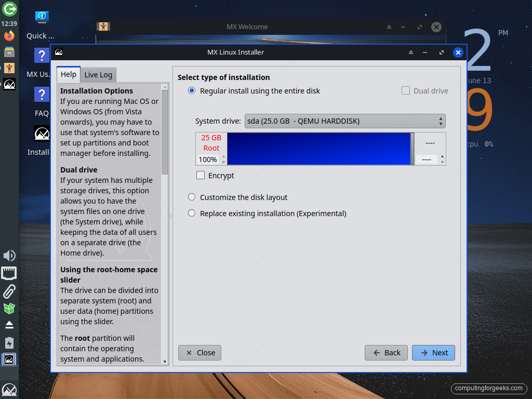
Task: Open the Quick System Info desktop icon
Action: pyautogui.click(x=42, y=24)
